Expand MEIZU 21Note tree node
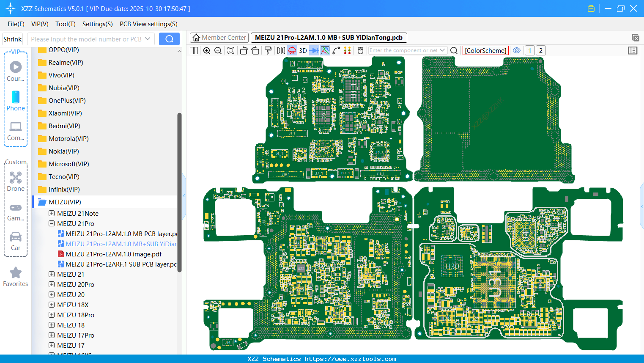Image resolution: width=644 pixels, height=363 pixels. click(x=52, y=214)
